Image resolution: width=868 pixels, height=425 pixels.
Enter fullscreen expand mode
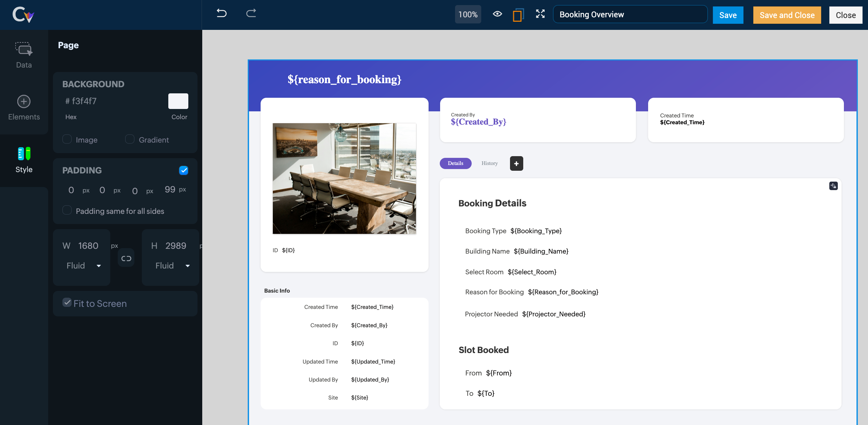coord(540,14)
